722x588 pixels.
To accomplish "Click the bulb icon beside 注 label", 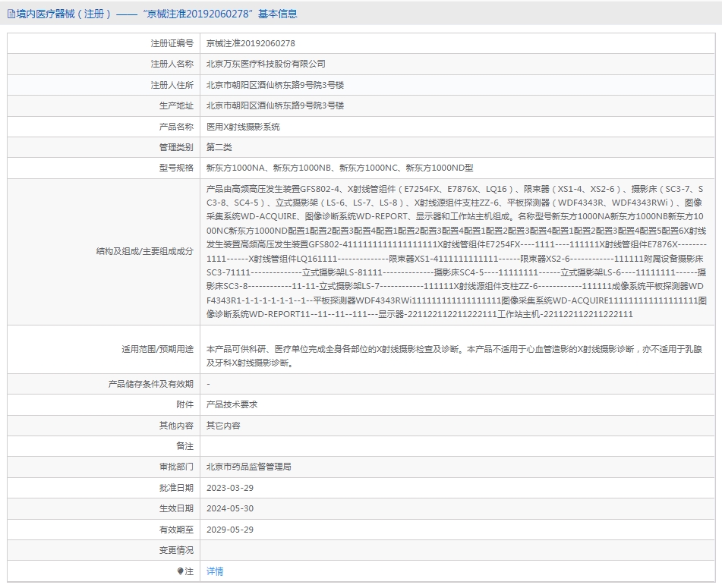I will (x=180, y=571).
